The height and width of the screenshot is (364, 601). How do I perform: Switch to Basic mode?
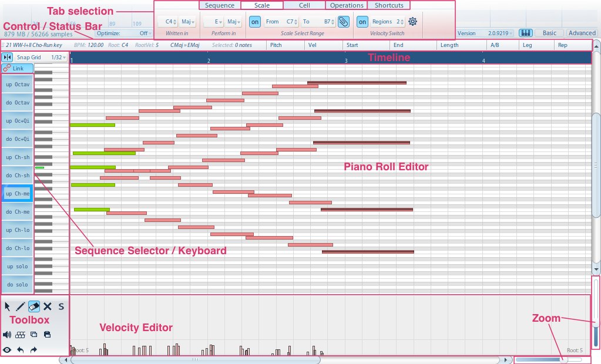(549, 33)
